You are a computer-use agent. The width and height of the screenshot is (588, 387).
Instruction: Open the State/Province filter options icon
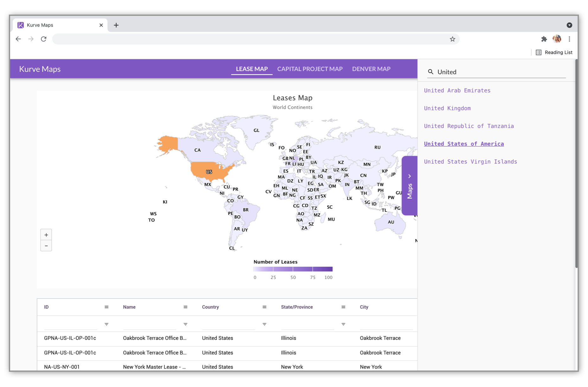pyautogui.click(x=343, y=324)
